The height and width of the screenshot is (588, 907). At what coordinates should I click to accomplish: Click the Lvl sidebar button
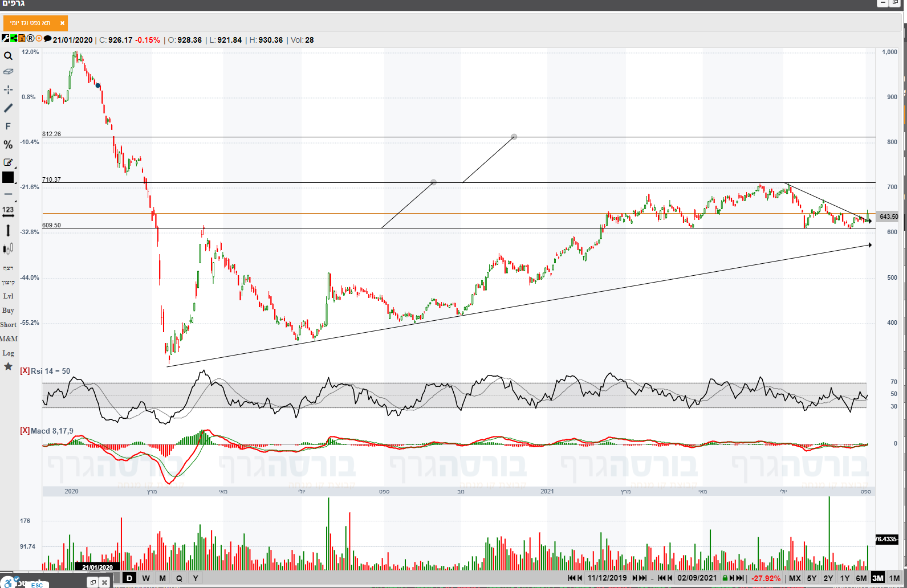tap(8, 296)
